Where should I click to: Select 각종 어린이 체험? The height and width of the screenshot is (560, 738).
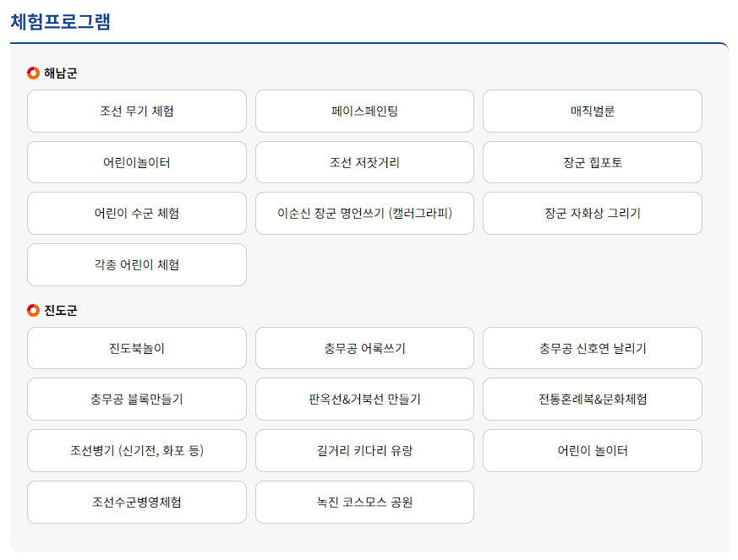coord(136,264)
